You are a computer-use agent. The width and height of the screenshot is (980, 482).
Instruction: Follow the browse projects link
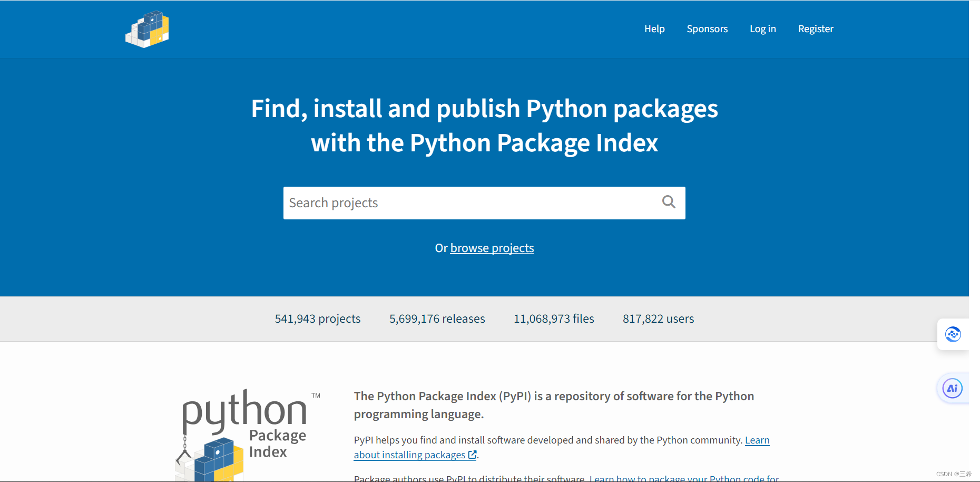(x=492, y=248)
